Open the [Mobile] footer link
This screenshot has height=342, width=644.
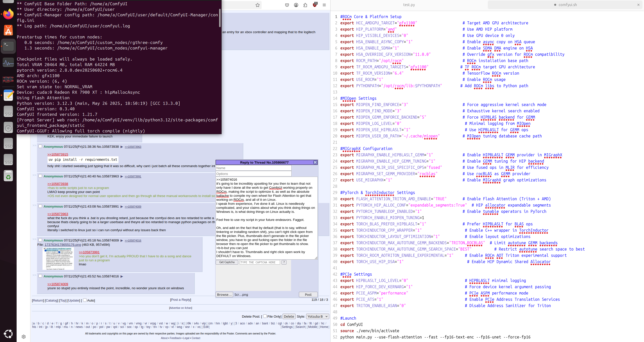tap(312, 327)
